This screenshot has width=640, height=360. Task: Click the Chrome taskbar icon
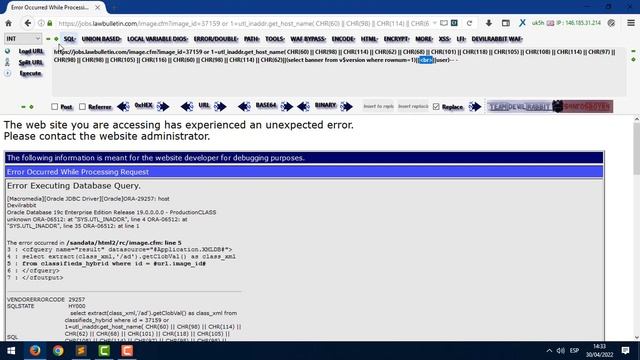pos(58,351)
